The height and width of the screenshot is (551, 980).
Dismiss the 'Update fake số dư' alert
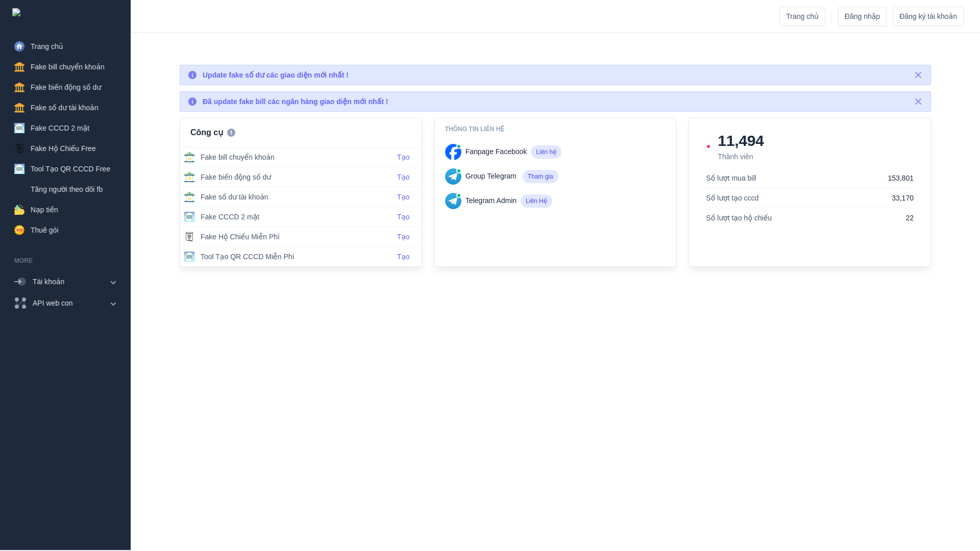pos(918,75)
